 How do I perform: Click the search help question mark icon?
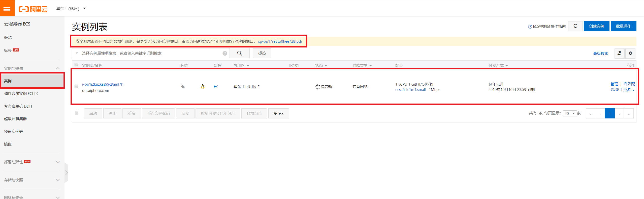(225, 53)
